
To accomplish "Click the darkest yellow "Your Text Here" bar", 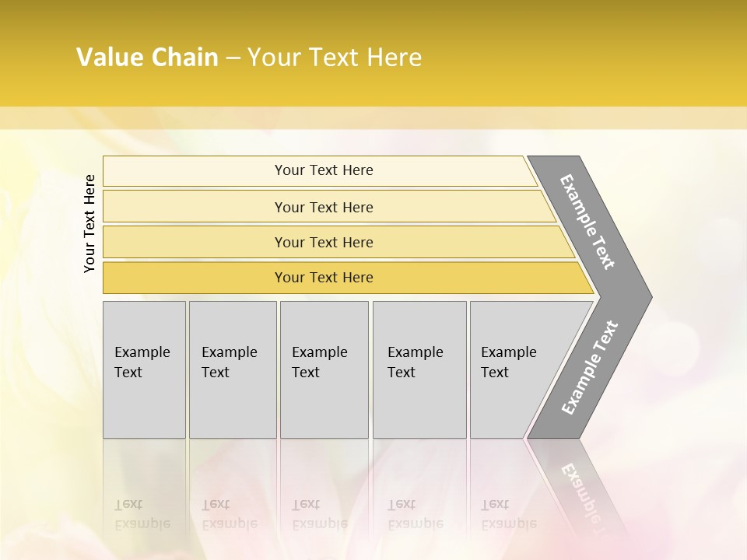I will pos(324,278).
